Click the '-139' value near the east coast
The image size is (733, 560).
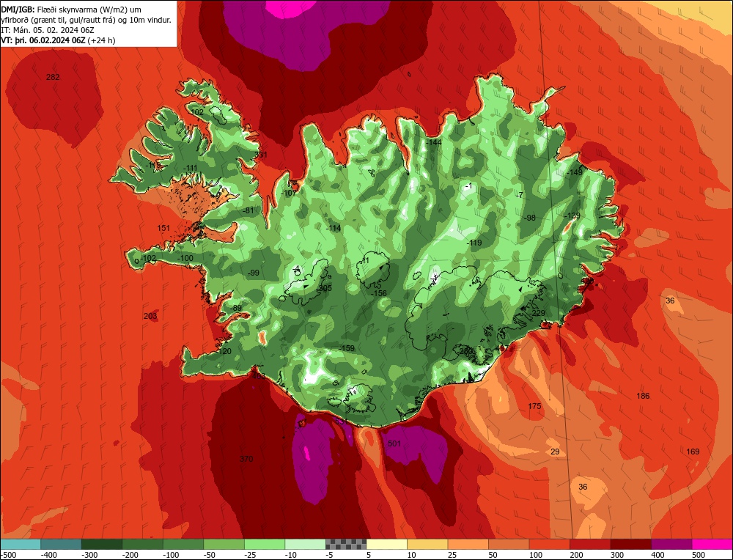pos(572,215)
